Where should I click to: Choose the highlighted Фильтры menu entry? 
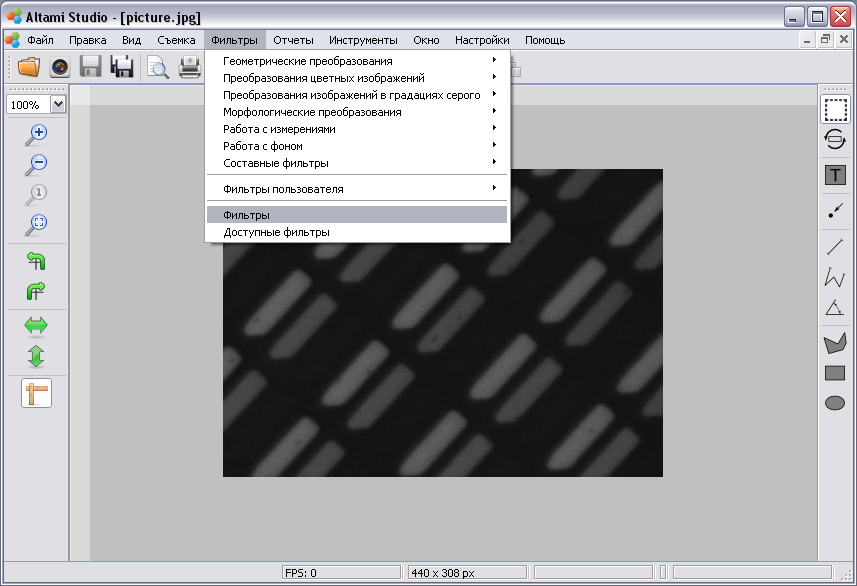click(357, 215)
